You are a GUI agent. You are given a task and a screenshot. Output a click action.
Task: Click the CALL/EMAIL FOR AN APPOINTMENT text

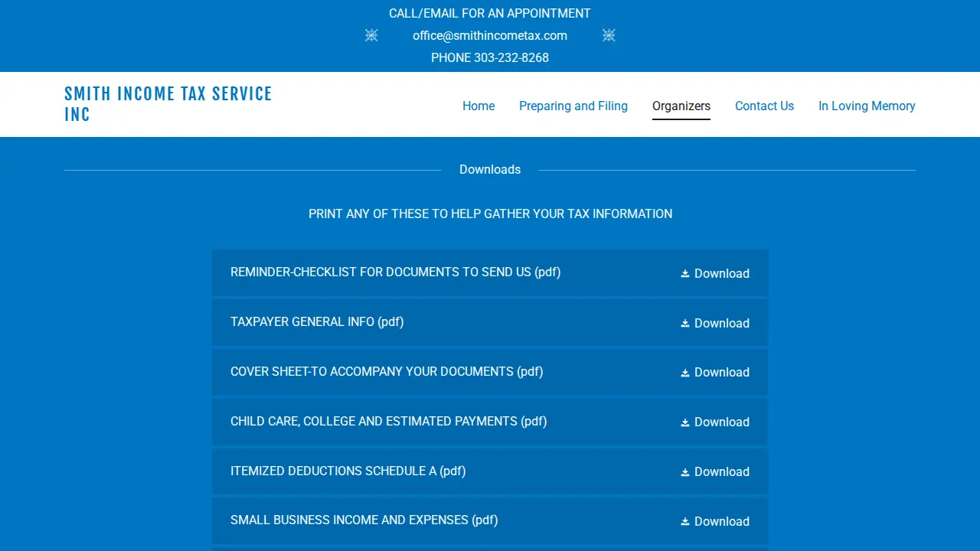[x=490, y=13]
